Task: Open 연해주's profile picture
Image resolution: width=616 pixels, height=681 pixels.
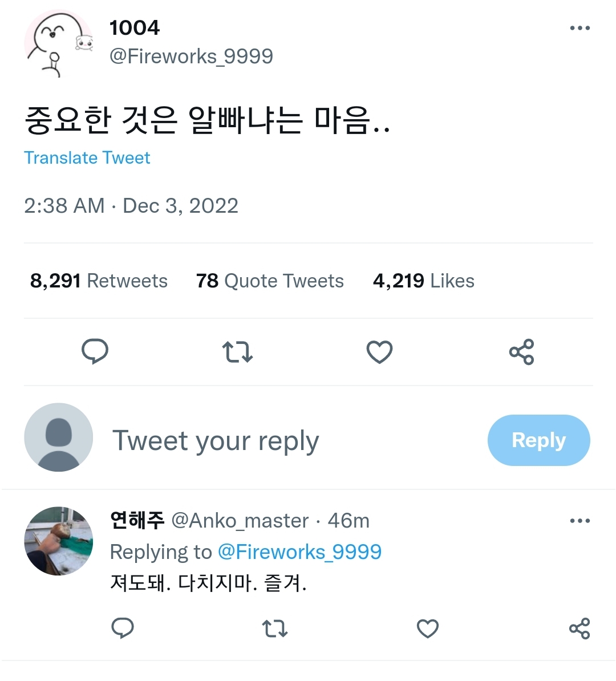Action: (x=59, y=541)
